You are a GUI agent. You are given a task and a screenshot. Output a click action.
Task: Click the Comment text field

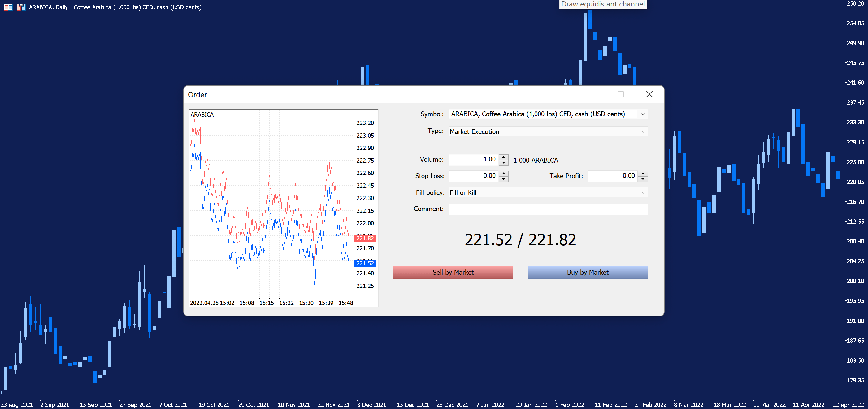tap(548, 209)
